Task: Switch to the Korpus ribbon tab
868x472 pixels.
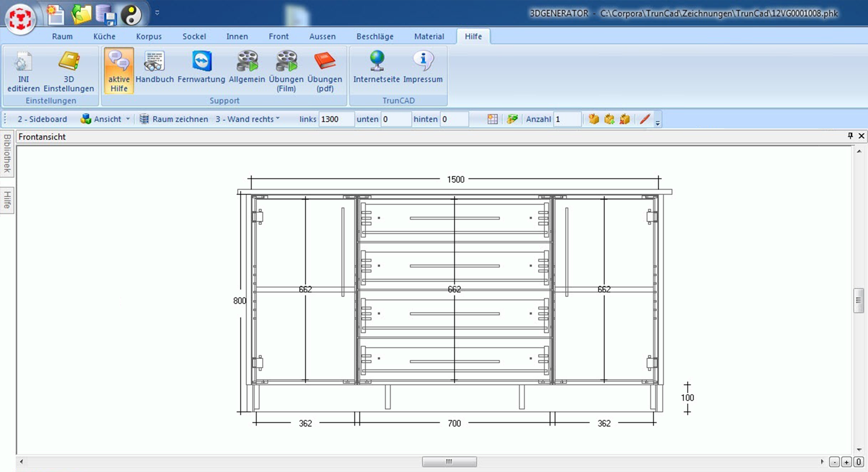Action: [149, 36]
